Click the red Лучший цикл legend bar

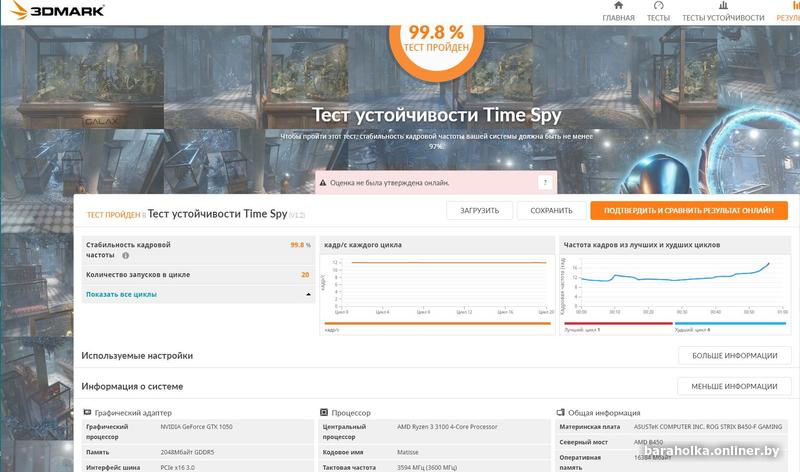tap(618, 323)
